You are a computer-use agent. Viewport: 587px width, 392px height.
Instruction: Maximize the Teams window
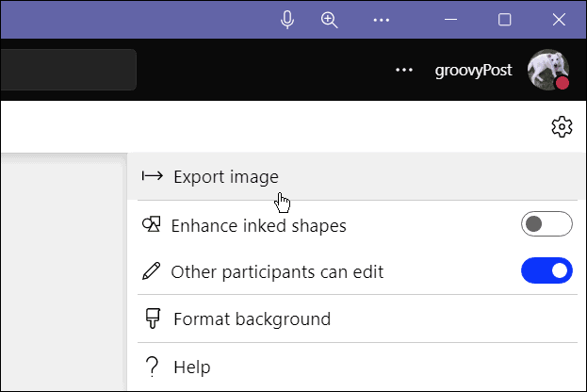point(504,20)
